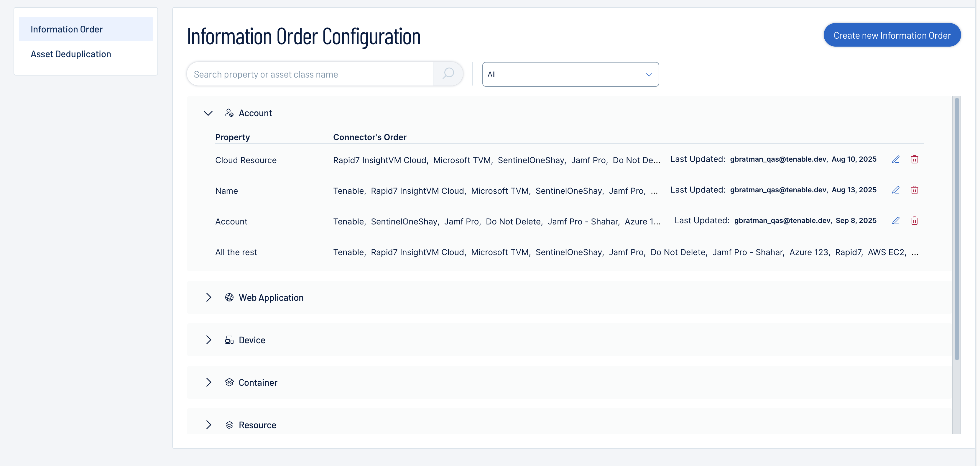980x466 pixels.
Task: Click the search magnifier icon
Action: point(448,74)
